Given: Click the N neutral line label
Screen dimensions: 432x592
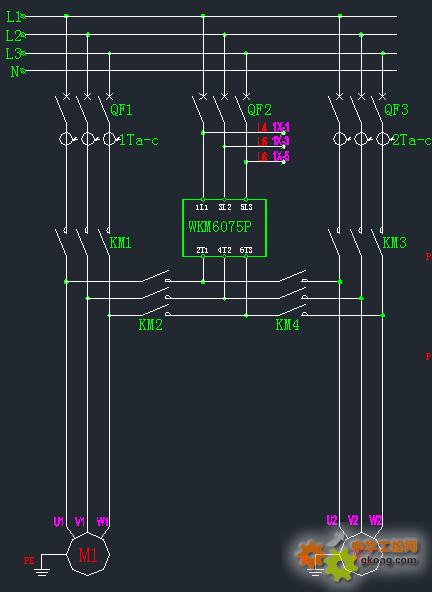Looking at the screenshot, I should [15, 71].
